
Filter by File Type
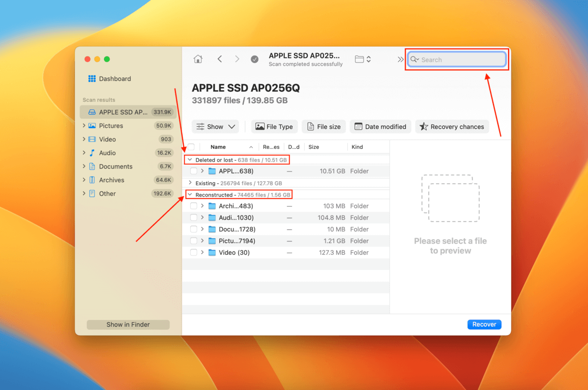(x=274, y=127)
